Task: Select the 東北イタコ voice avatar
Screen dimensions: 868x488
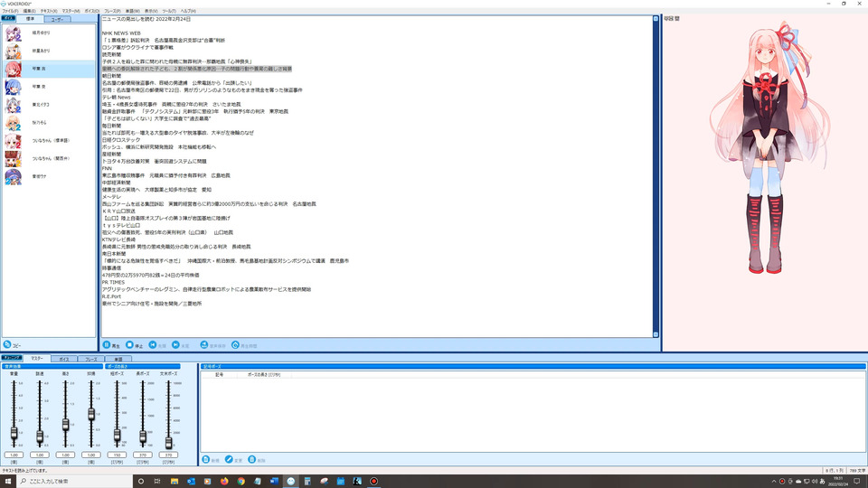Action: point(13,105)
